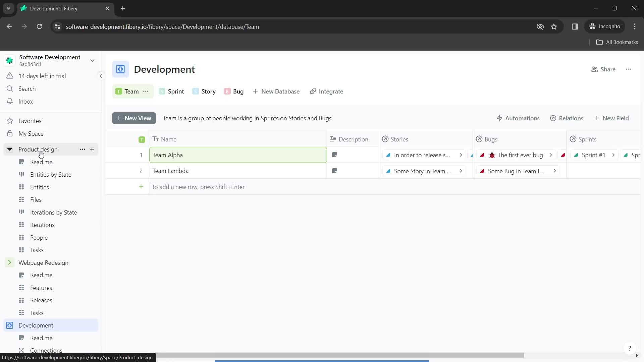Click the Bug database icon
This screenshot has width=644, height=362.
pos(227,91)
